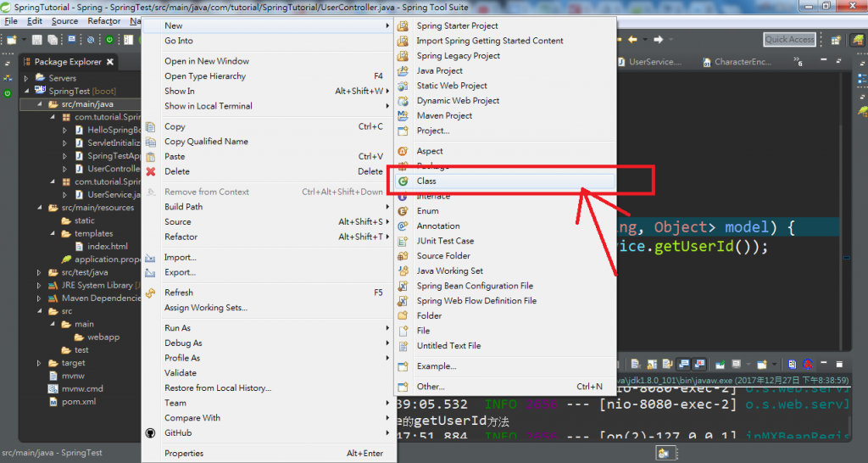Click the Java Project icon in submenu

[x=403, y=71]
